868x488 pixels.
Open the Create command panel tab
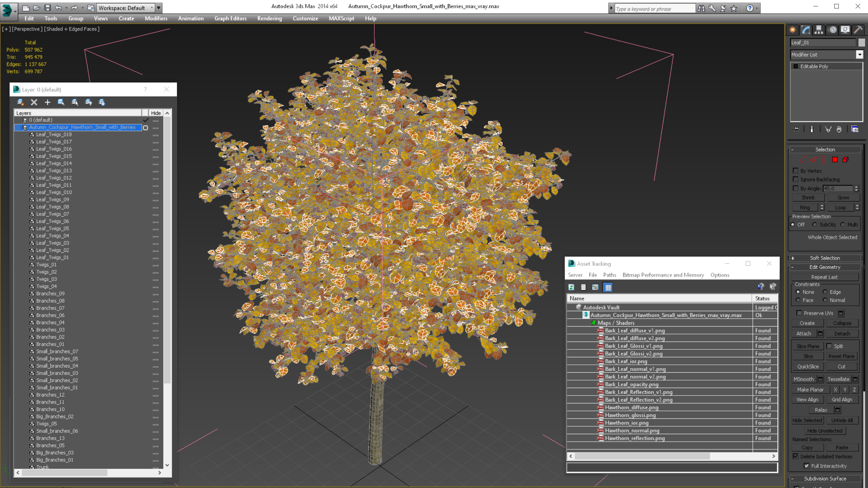[x=793, y=30]
